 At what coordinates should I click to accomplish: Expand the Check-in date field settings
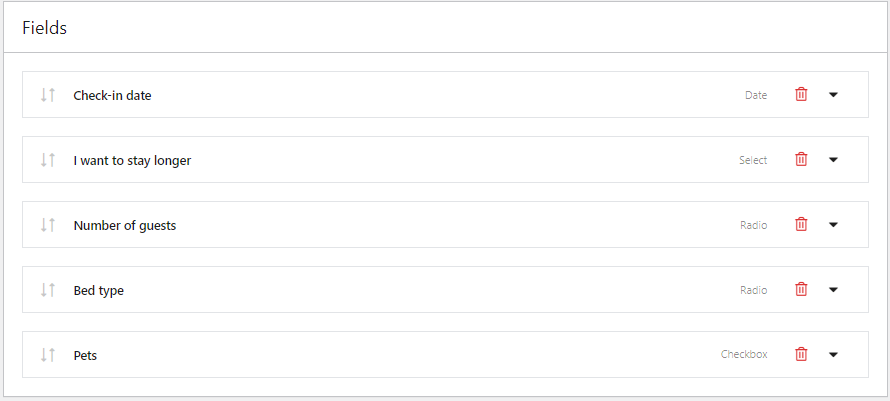(833, 95)
